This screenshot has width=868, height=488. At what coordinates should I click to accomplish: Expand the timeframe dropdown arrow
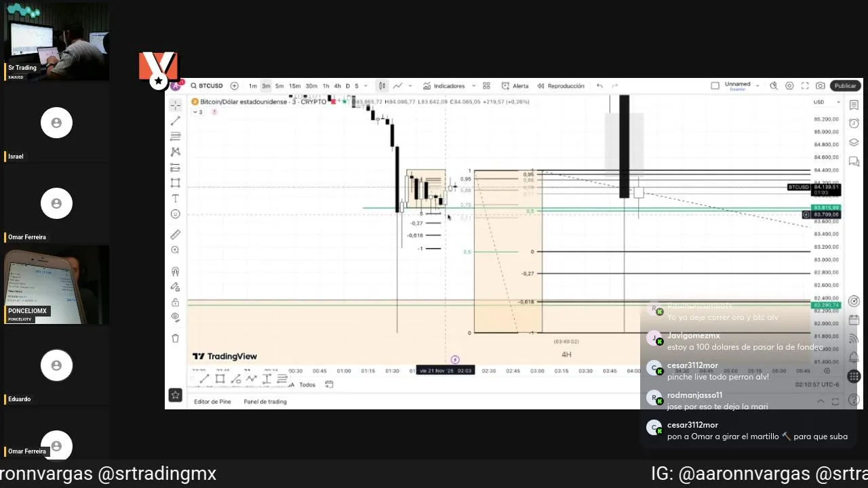click(366, 86)
